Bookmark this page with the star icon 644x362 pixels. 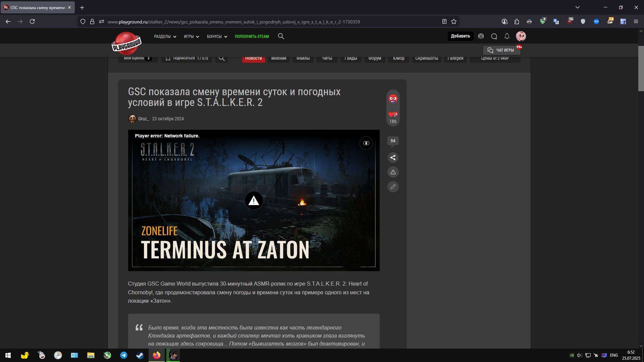pyautogui.click(x=454, y=21)
